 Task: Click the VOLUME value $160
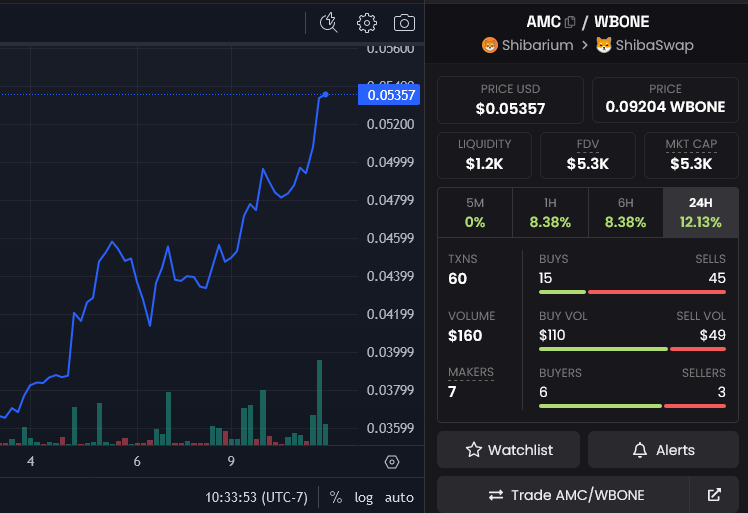pos(465,335)
